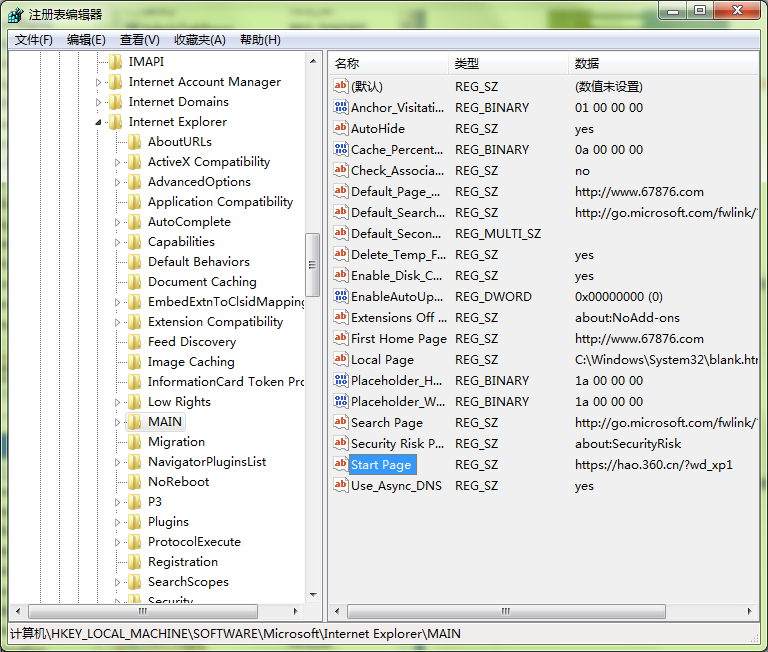
Task: Expand the AutoComplete node
Action: point(117,222)
